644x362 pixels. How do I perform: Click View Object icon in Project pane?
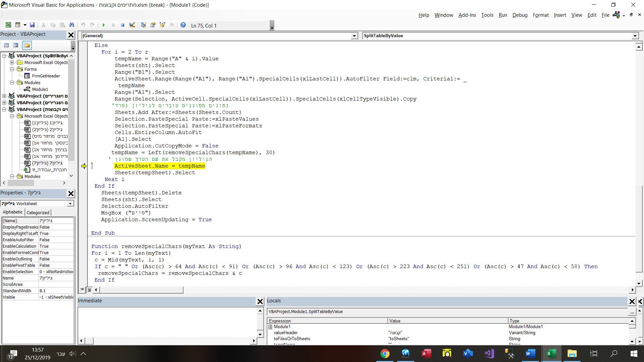click(x=15, y=45)
